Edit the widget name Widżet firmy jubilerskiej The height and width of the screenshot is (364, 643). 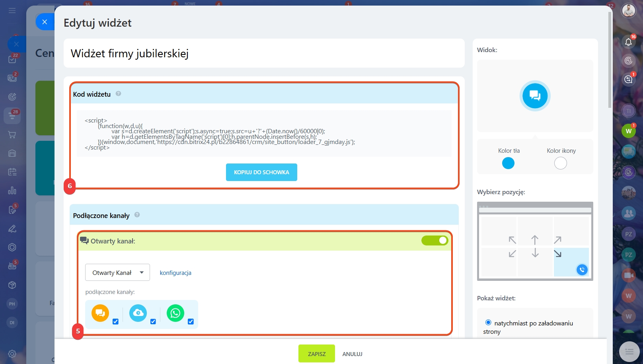[264, 53]
